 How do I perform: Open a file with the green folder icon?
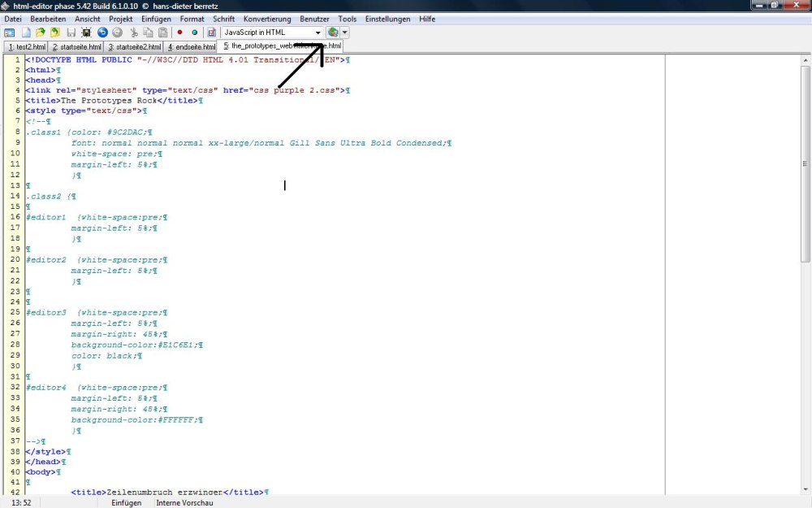point(41,33)
